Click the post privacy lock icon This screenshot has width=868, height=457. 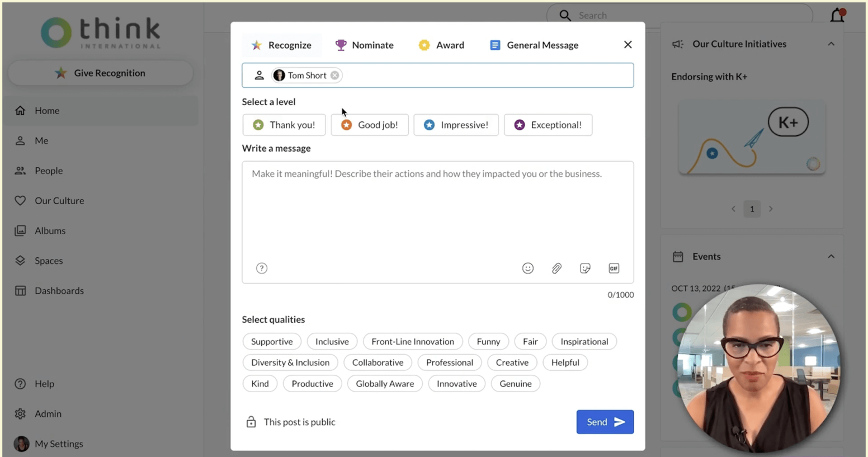(251, 422)
